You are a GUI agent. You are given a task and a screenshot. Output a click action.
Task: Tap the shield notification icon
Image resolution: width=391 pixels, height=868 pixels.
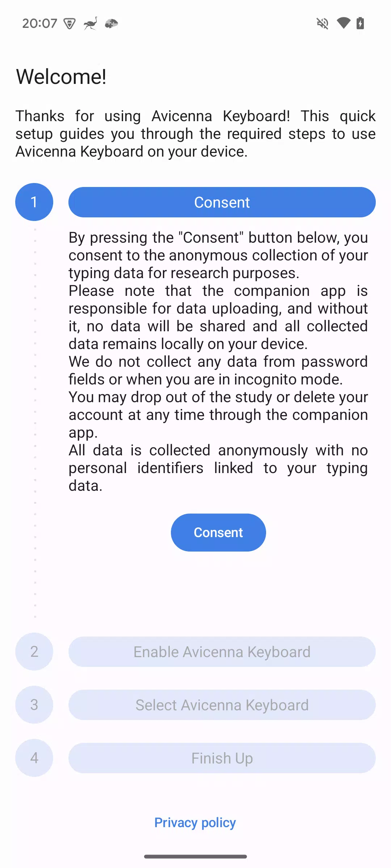pyautogui.click(x=70, y=24)
